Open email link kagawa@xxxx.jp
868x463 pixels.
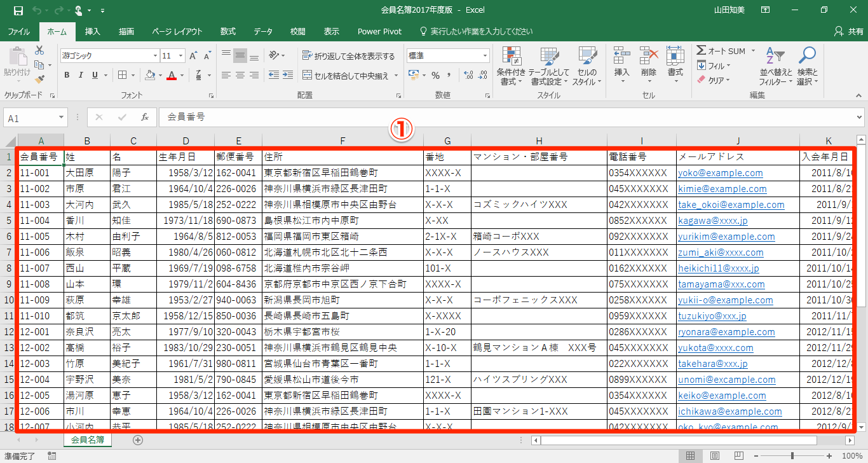712,221
